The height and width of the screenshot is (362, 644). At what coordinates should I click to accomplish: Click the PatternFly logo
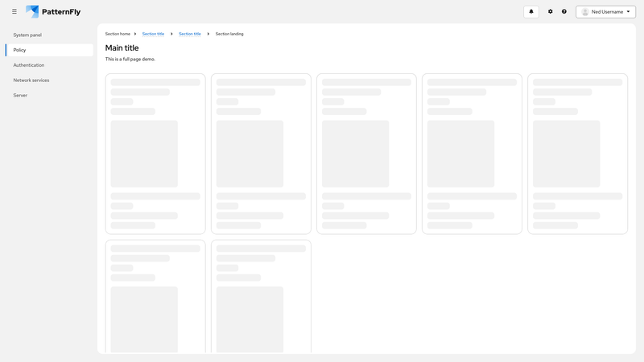(53, 12)
